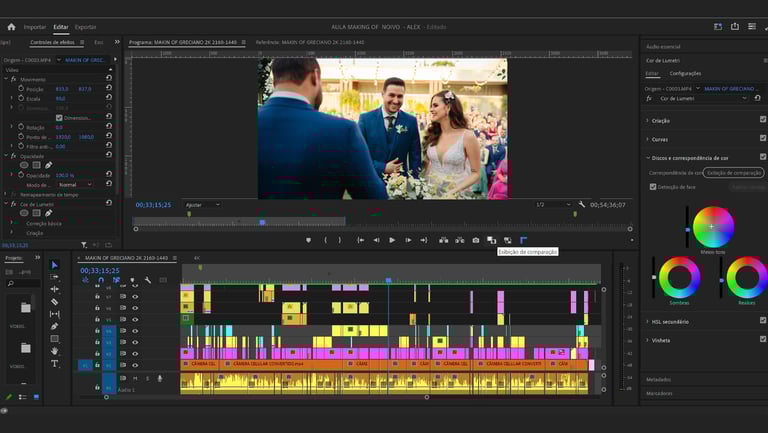This screenshot has height=433, width=768.
Task: Click the Extract button
Action: pos(459,240)
